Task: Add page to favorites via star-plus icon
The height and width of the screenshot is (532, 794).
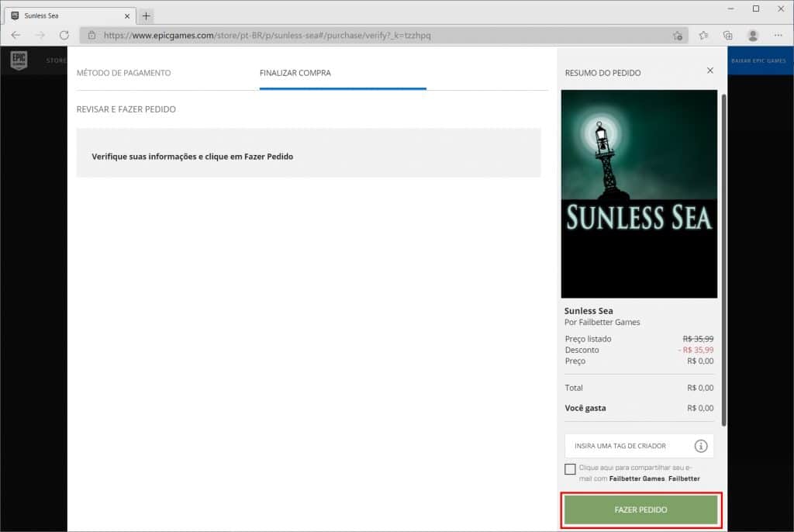Action: point(678,36)
